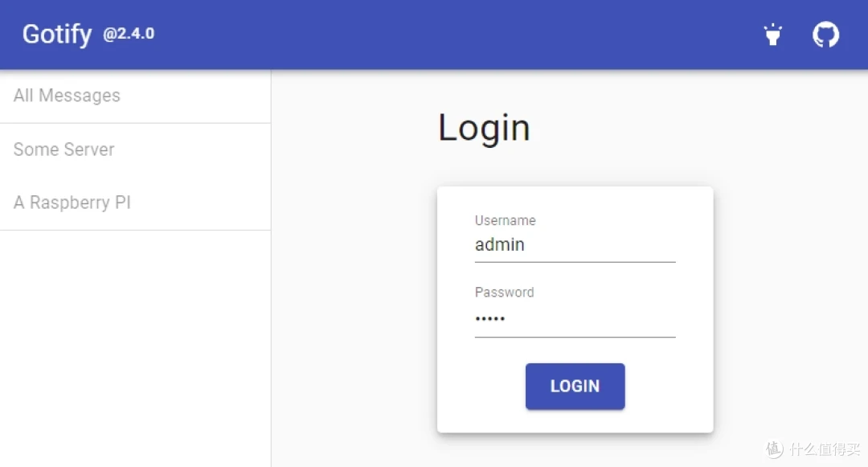Focus the Password input field
Image resolution: width=868 pixels, height=467 pixels.
575,317
